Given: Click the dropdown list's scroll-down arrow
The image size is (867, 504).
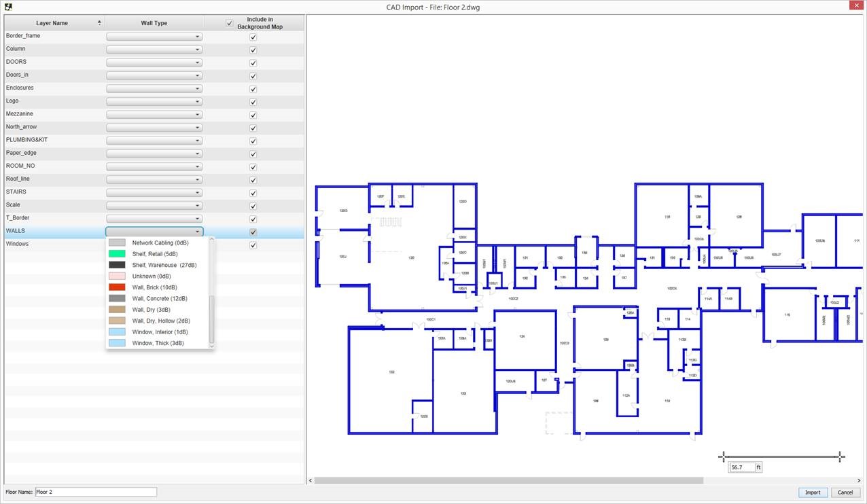Looking at the screenshot, I should [211, 346].
